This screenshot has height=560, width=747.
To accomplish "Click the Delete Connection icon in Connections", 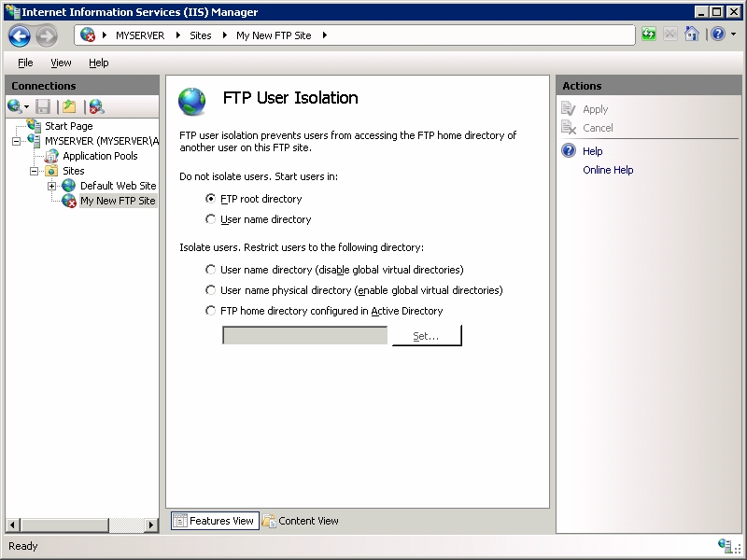I will pyautogui.click(x=97, y=106).
